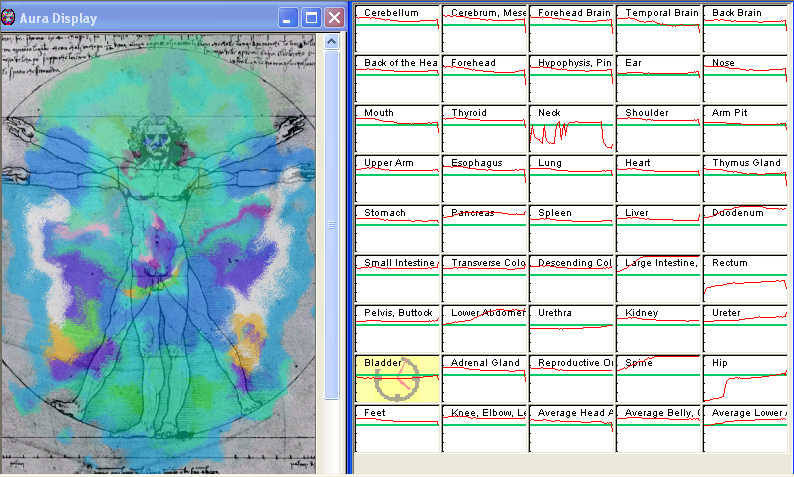Screen dimensions: 794x477
Task: Select the Liver graph cell
Action: point(659,229)
